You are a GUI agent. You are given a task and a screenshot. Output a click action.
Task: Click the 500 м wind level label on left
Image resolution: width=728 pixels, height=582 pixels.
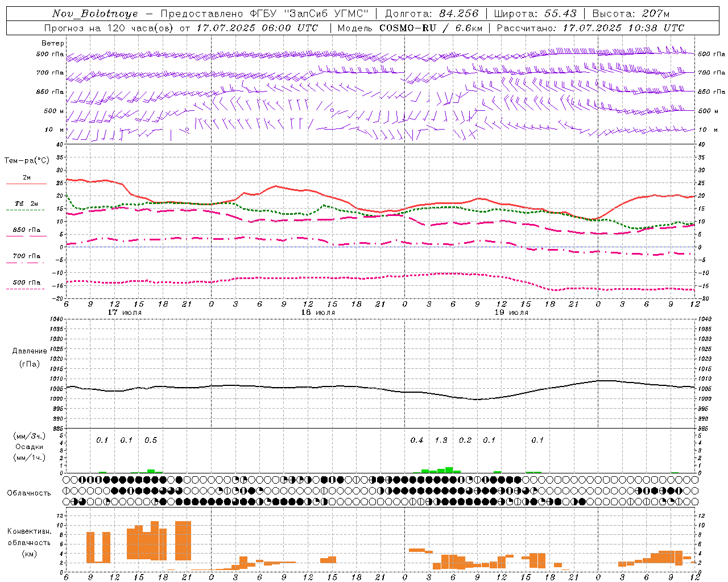tap(55, 111)
